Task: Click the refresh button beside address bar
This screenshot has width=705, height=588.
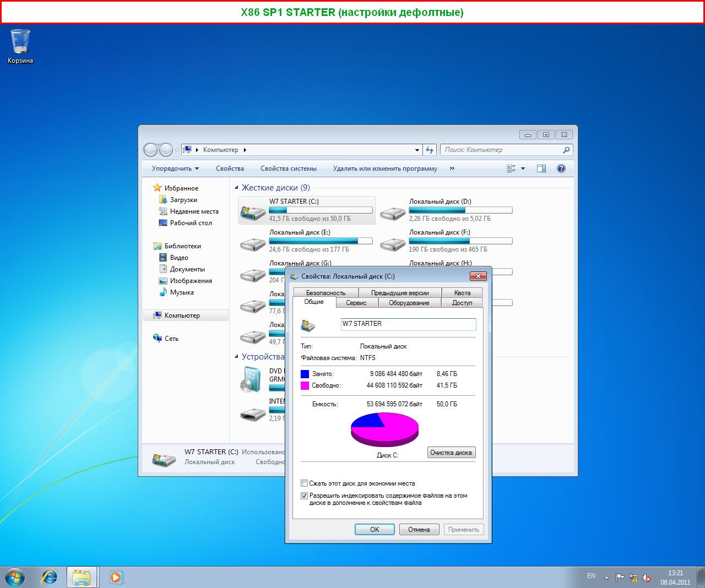Action: coord(430,150)
